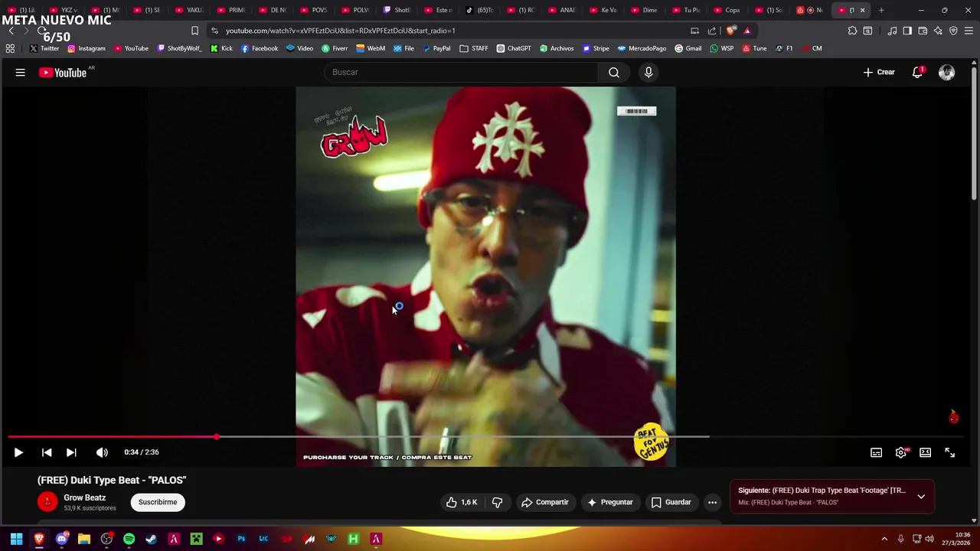Switch to the Dime browser tab
980x551 pixels.
[x=643, y=10]
